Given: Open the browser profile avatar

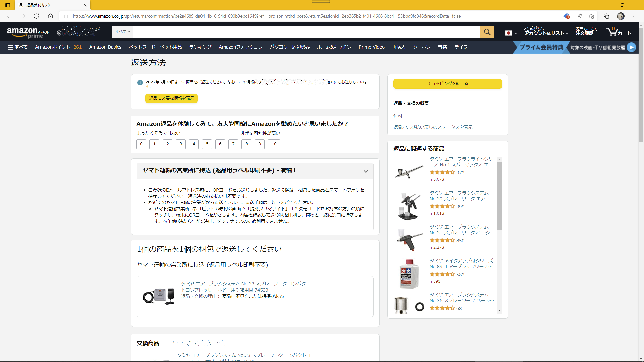Looking at the screenshot, I should pyautogui.click(x=621, y=16).
